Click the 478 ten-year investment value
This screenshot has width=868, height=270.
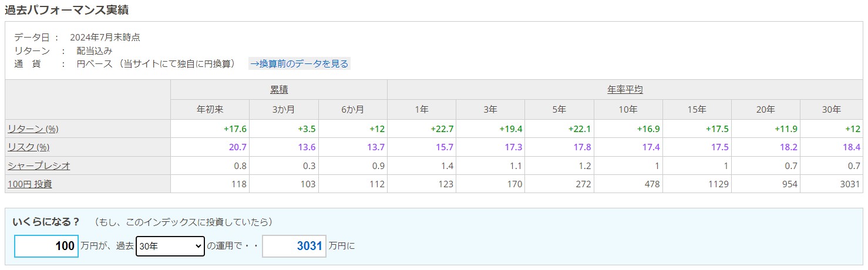coord(652,184)
